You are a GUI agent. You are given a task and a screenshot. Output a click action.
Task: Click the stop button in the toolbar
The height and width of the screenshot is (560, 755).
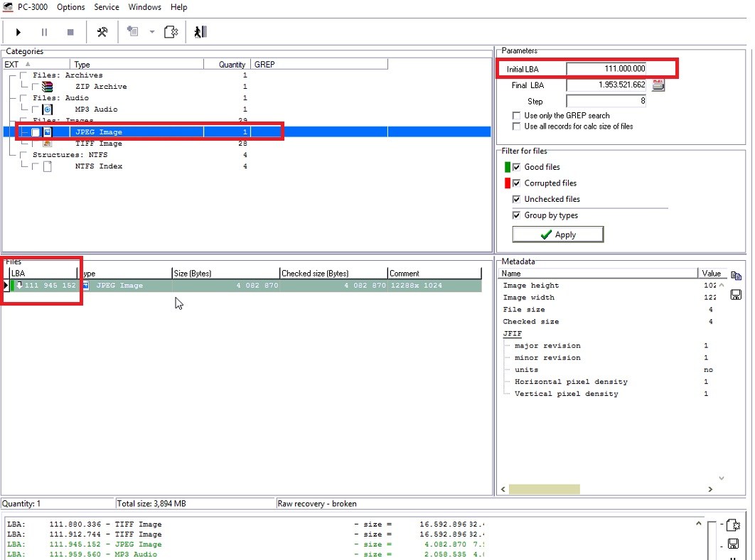(70, 32)
